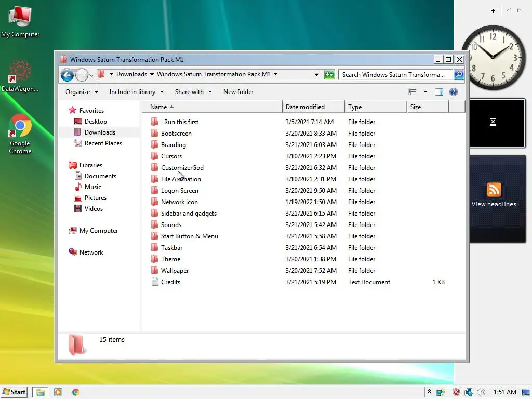Toggle the preview pane icon
The height and width of the screenshot is (399, 532).
click(x=438, y=92)
